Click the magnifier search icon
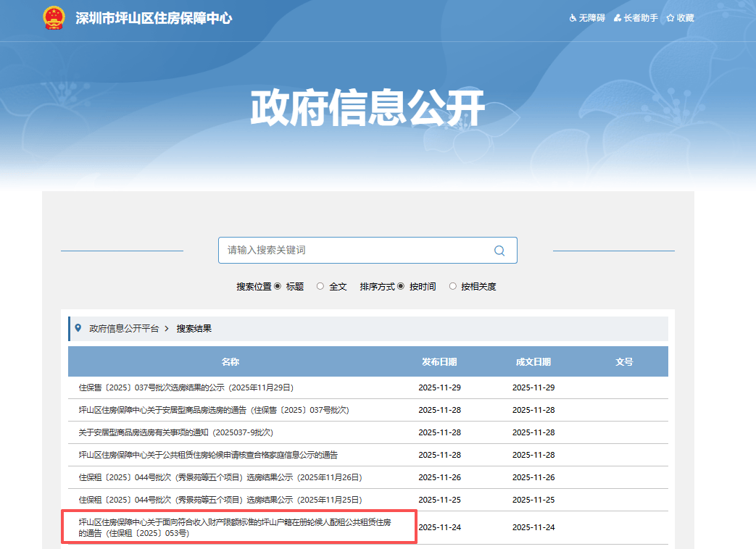Image resolution: width=756 pixels, height=549 pixels. click(x=499, y=251)
